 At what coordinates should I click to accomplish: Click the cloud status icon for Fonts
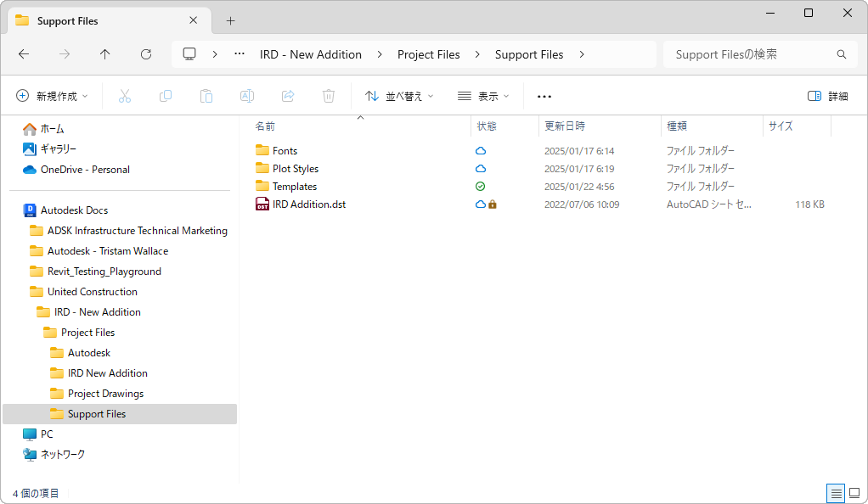coord(481,150)
